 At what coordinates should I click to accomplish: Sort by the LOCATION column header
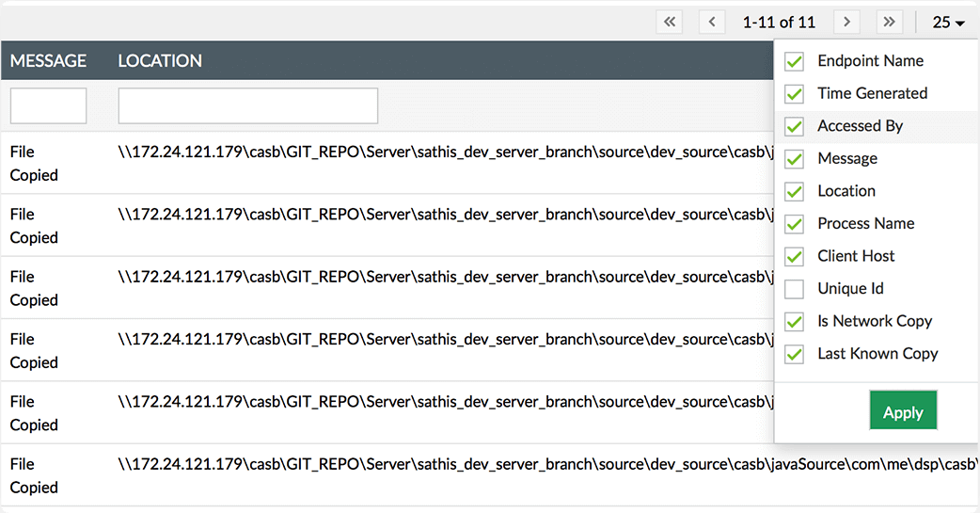tap(160, 60)
